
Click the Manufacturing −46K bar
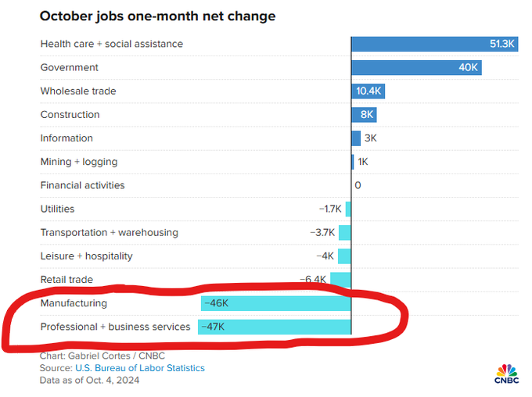[x=275, y=303]
